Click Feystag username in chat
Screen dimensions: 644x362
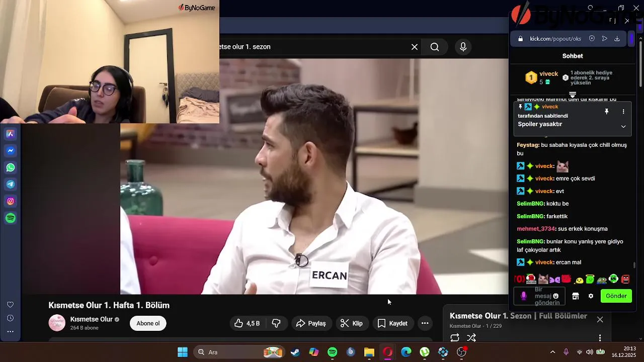[528, 145]
